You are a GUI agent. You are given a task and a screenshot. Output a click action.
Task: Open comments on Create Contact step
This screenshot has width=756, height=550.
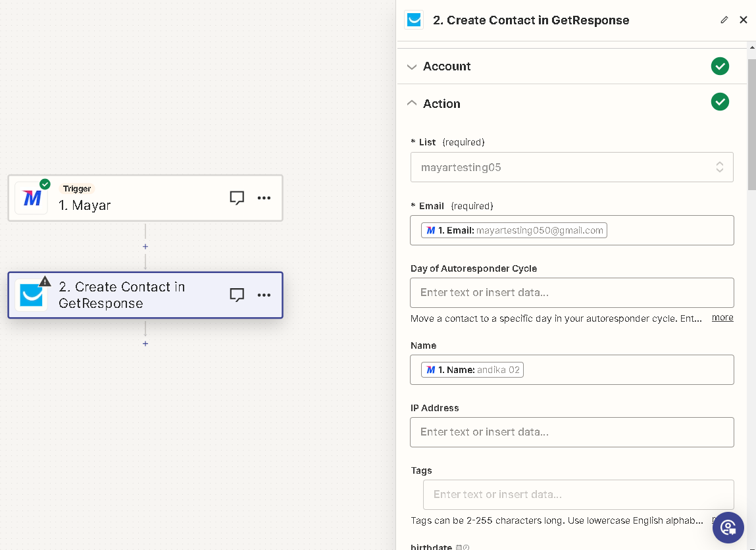(237, 295)
